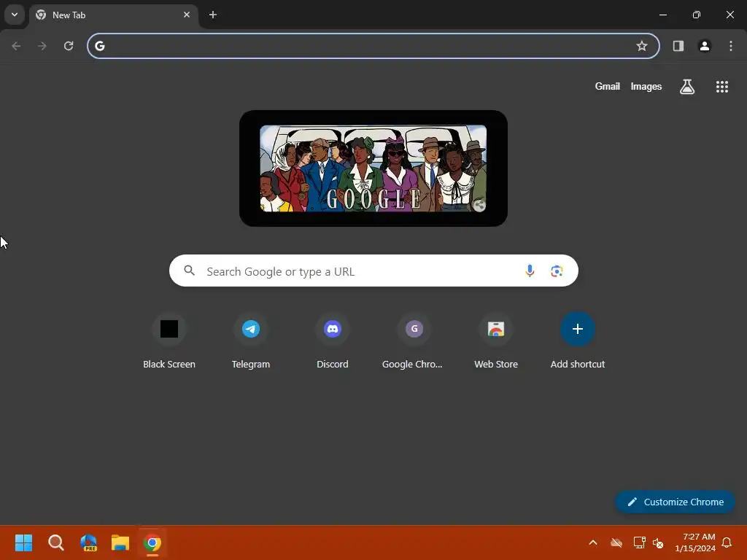
Task: Open Search Labs flask icon
Action: point(687,87)
